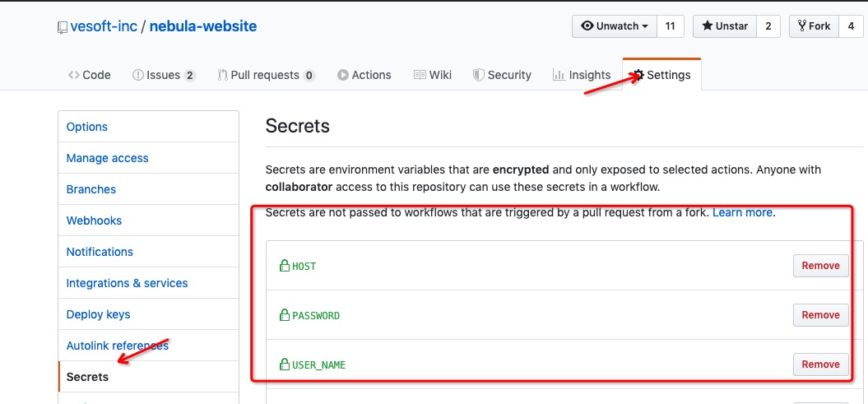Switch to the Security tab
Viewport: 868px width, 404px height.
(502, 75)
